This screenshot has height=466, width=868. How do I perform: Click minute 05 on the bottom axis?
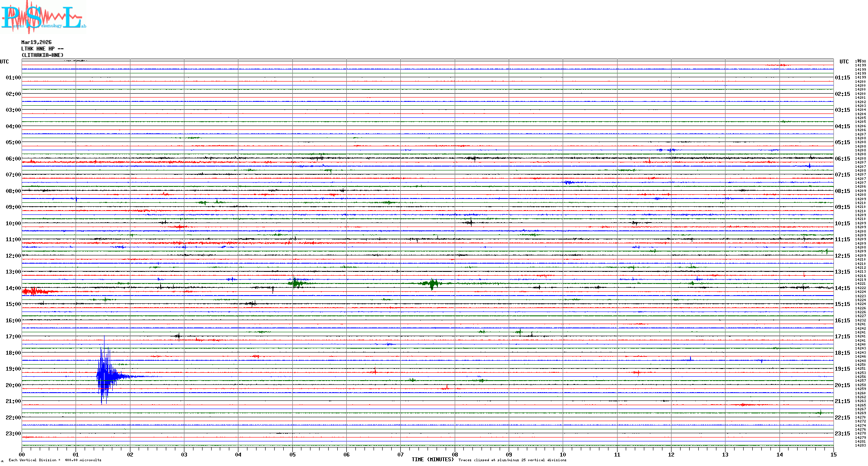[292, 454]
